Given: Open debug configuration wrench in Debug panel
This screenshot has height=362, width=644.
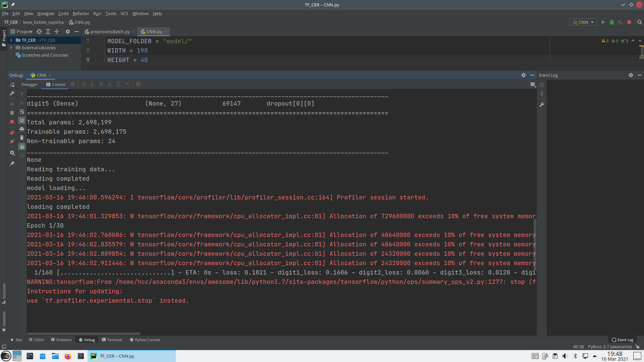Looking at the screenshot, I should coord(12,93).
